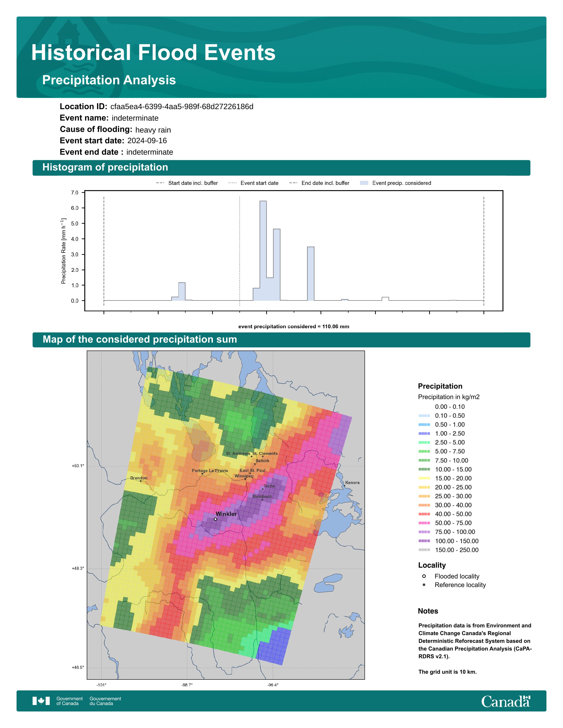This screenshot has width=563, height=728.
Task: Click the 15.00 - 20.00 legend color swatch
Action: click(x=424, y=478)
